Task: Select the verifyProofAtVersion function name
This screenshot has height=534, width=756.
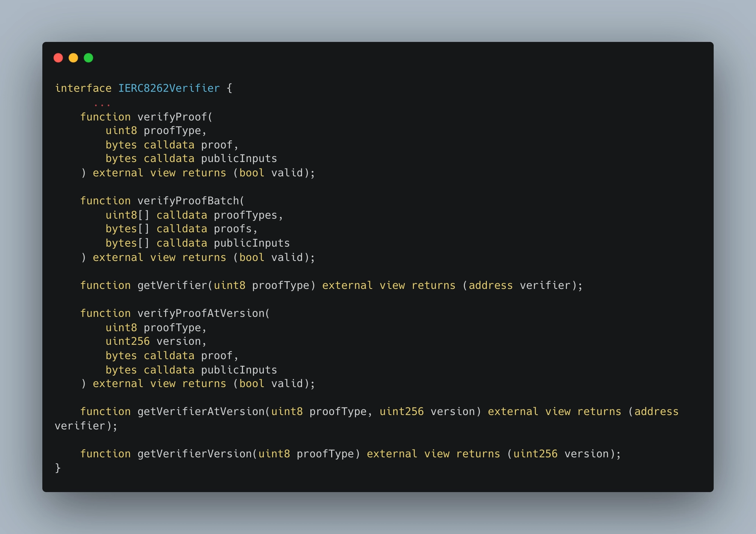Action: (201, 313)
